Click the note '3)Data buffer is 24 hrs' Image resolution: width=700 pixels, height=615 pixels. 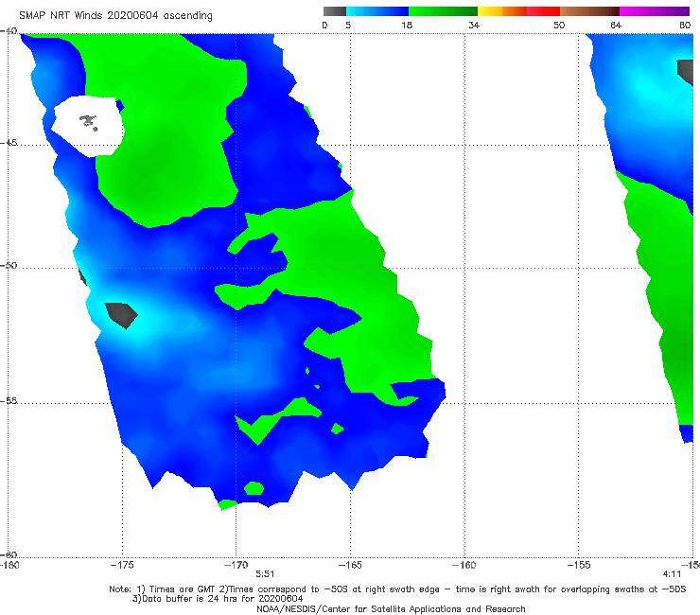(x=218, y=599)
